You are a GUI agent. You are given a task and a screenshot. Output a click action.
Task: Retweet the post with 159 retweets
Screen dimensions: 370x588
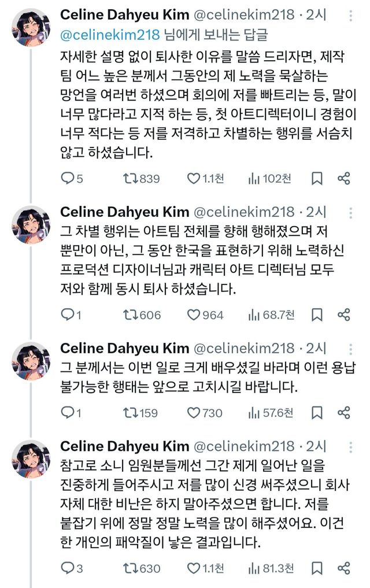point(131,412)
